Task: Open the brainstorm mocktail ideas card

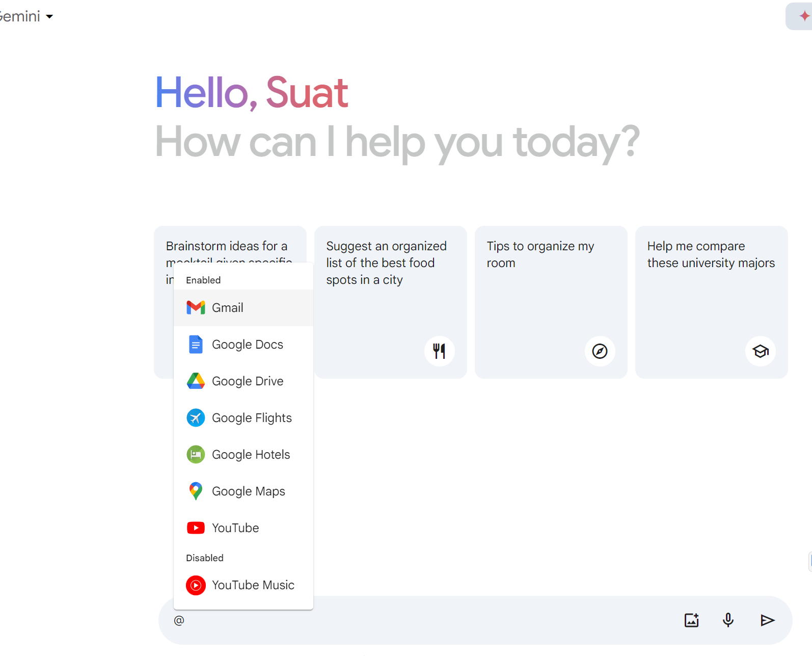Action: click(230, 245)
